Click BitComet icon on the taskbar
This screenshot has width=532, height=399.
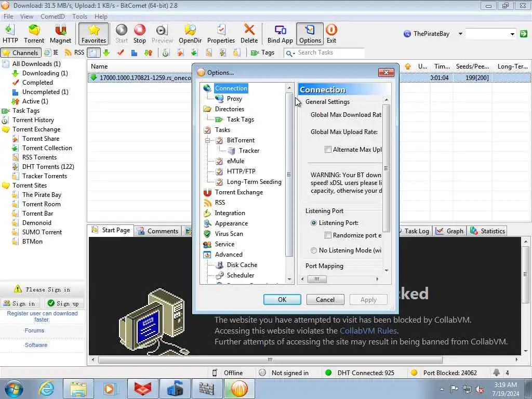pos(239,389)
